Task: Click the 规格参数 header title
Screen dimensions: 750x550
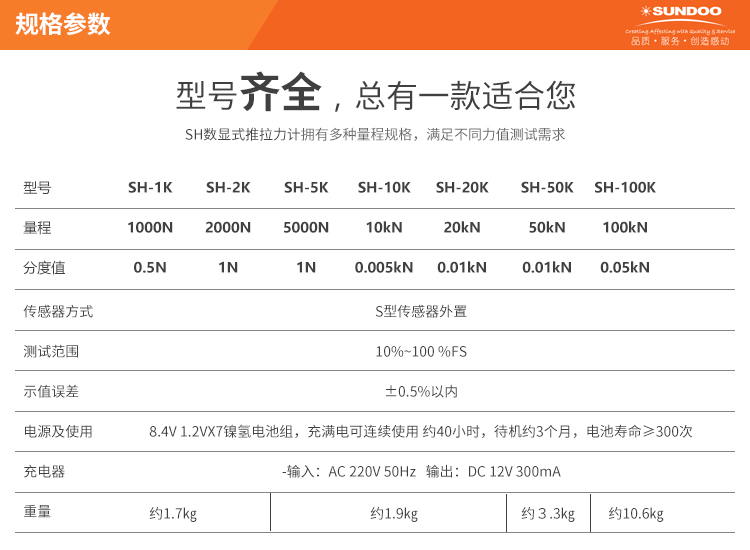Action: [x=63, y=24]
